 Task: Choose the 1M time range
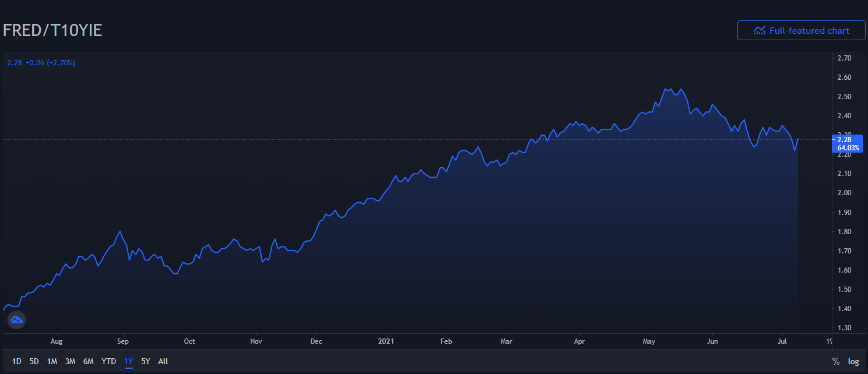[52, 361]
